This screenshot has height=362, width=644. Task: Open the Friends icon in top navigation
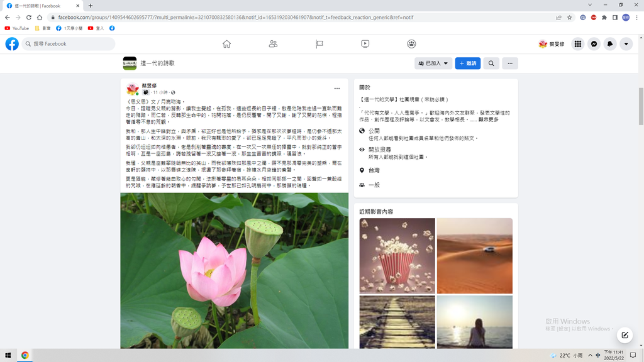pos(273,44)
